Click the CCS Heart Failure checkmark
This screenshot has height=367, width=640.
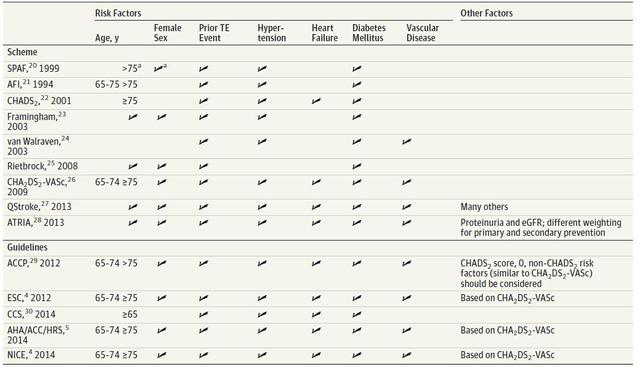point(316,314)
